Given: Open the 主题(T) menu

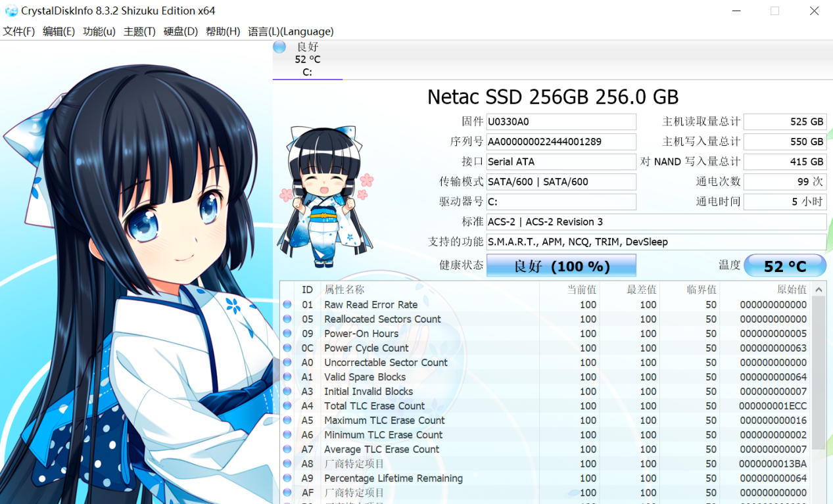Looking at the screenshot, I should tap(139, 32).
